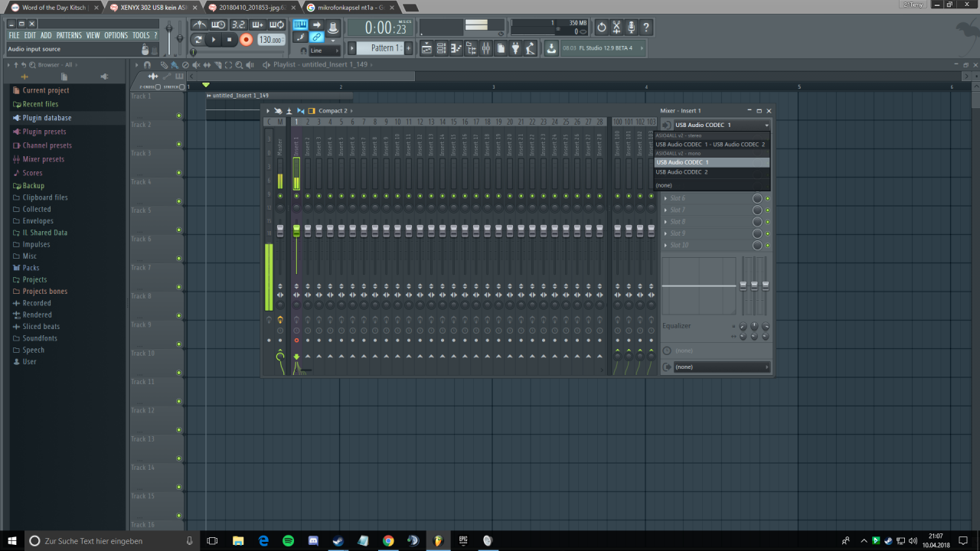
Task: Open the mixer output (none) dropdown
Action: click(721, 367)
